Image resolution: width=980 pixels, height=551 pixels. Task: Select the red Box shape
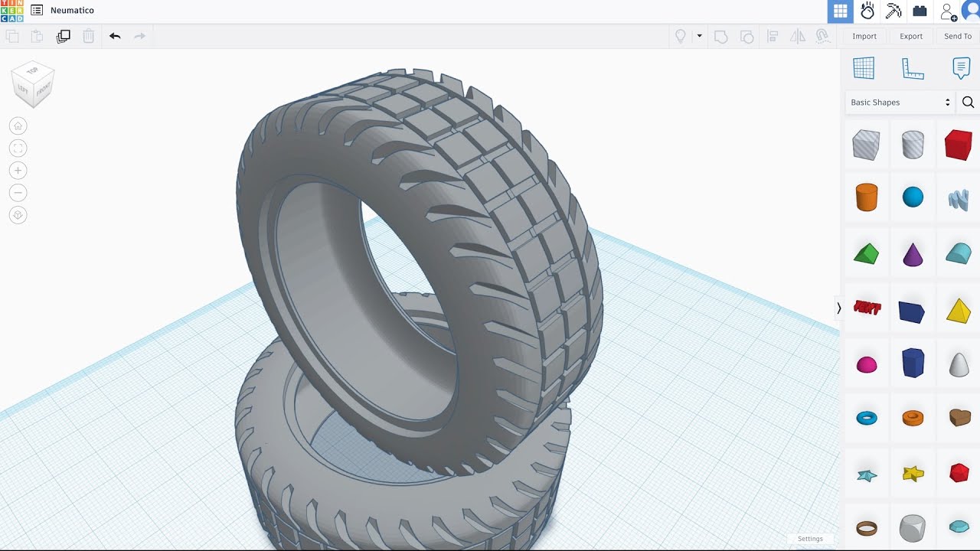click(958, 145)
